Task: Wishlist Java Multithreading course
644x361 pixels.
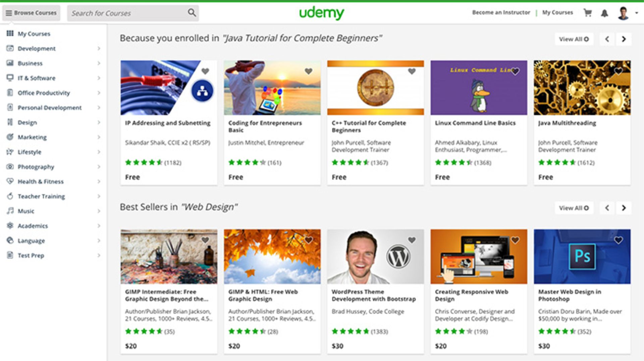Action: (619, 71)
